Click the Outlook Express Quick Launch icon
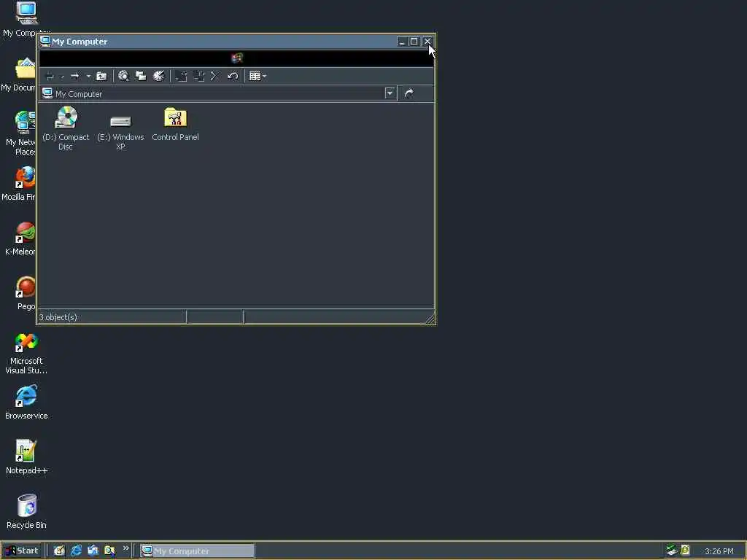Viewport: 747px width, 560px height. pos(93,551)
